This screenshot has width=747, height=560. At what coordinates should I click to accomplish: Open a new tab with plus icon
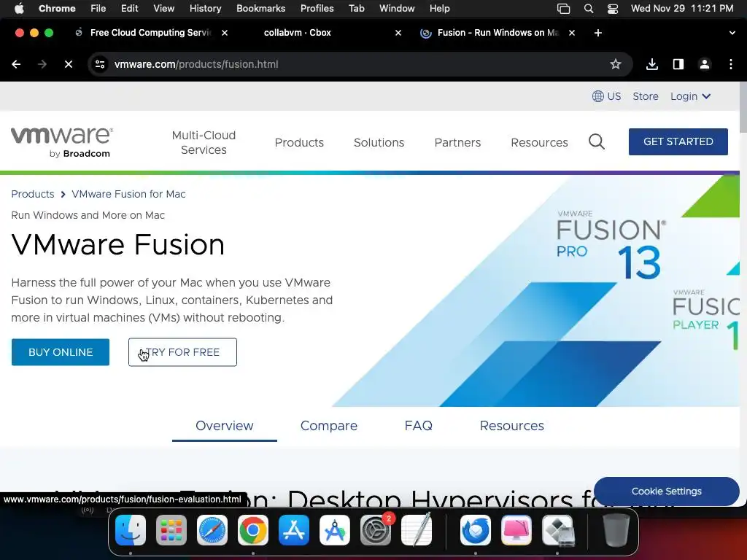pyautogui.click(x=598, y=33)
